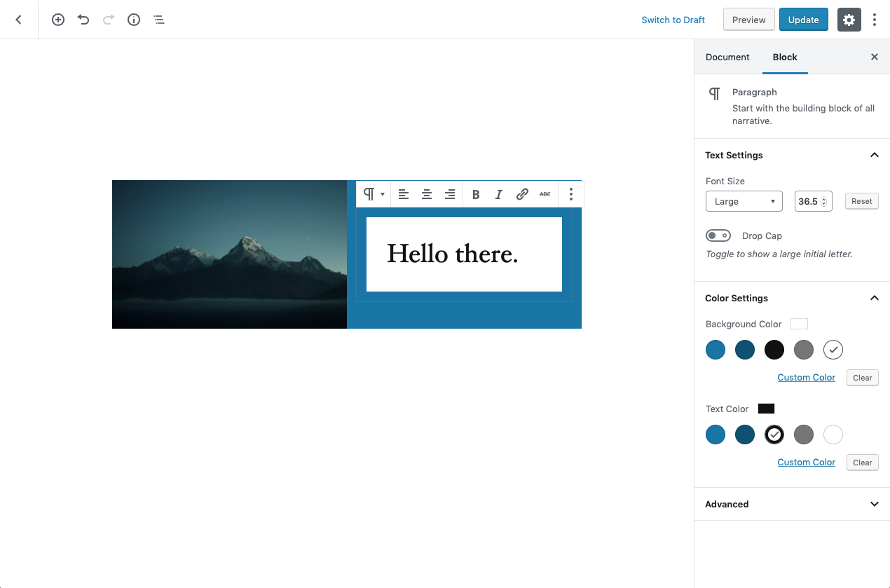The width and height of the screenshot is (890, 588).
Task: Set background color to black
Action: (x=774, y=349)
